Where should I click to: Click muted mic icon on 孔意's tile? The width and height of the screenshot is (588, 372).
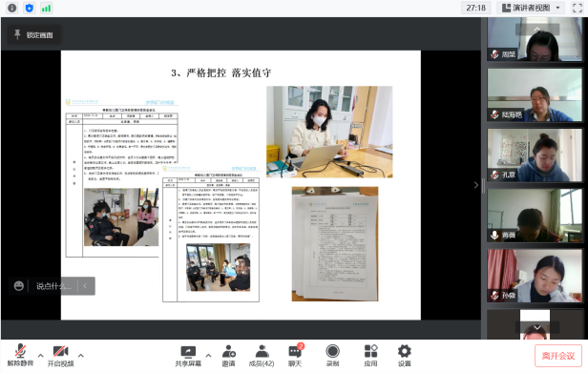click(x=494, y=175)
